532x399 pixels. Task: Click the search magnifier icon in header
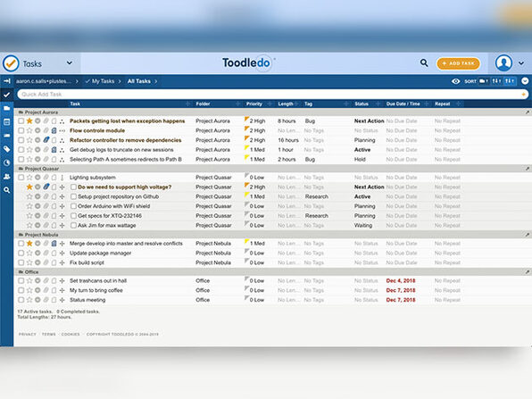[424, 62]
